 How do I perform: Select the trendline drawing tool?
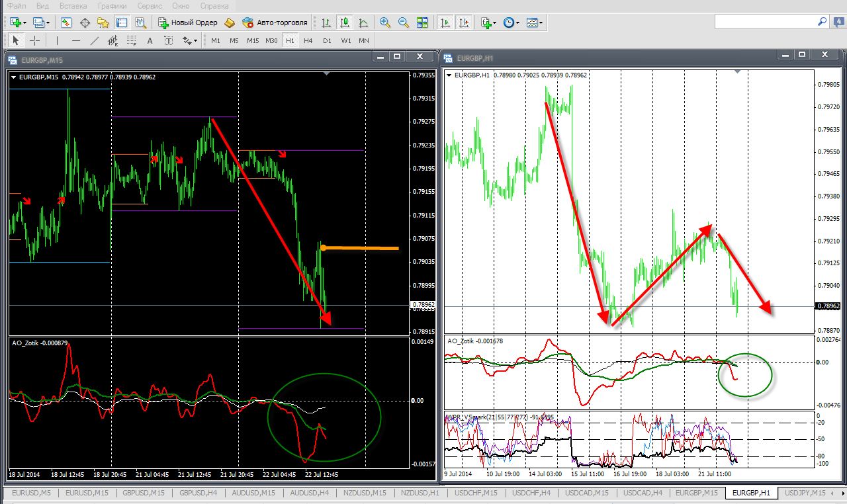[x=94, y=40]
